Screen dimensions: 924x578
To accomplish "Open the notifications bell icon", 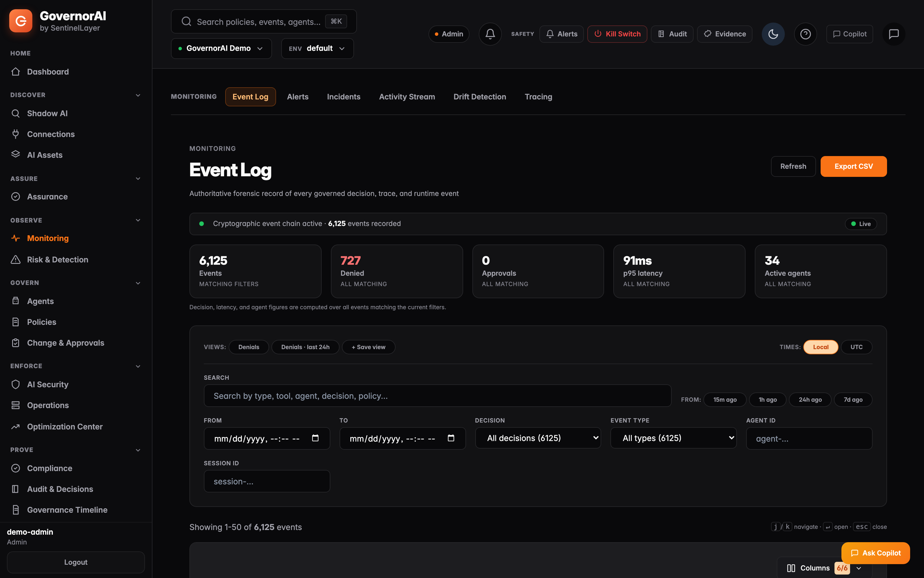I will click(x=490, y=34).
